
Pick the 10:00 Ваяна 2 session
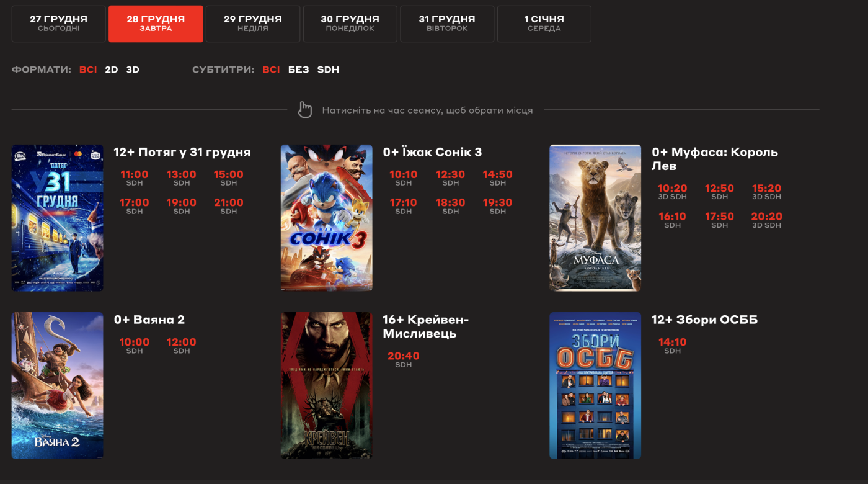pyautogui.click(x=135, y=346)
